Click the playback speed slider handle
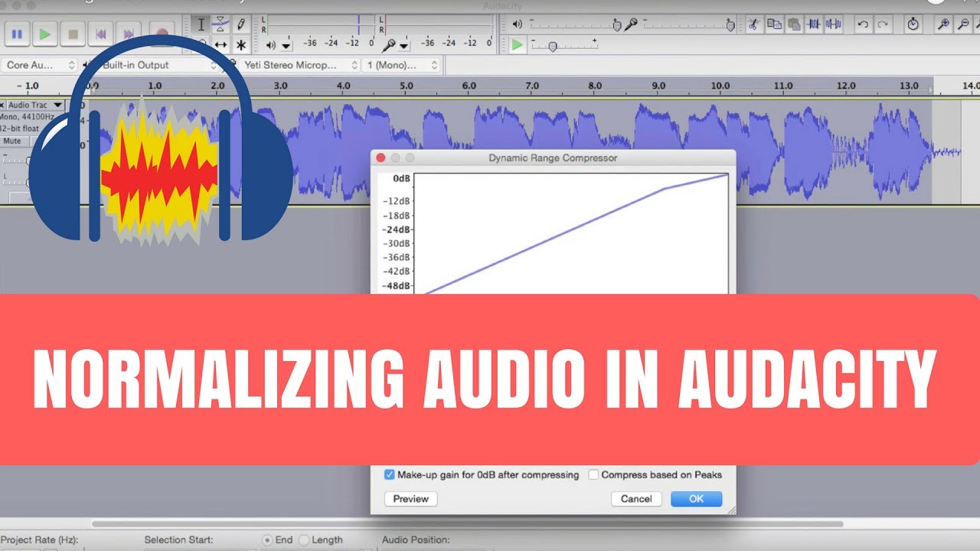 point(552,46)
